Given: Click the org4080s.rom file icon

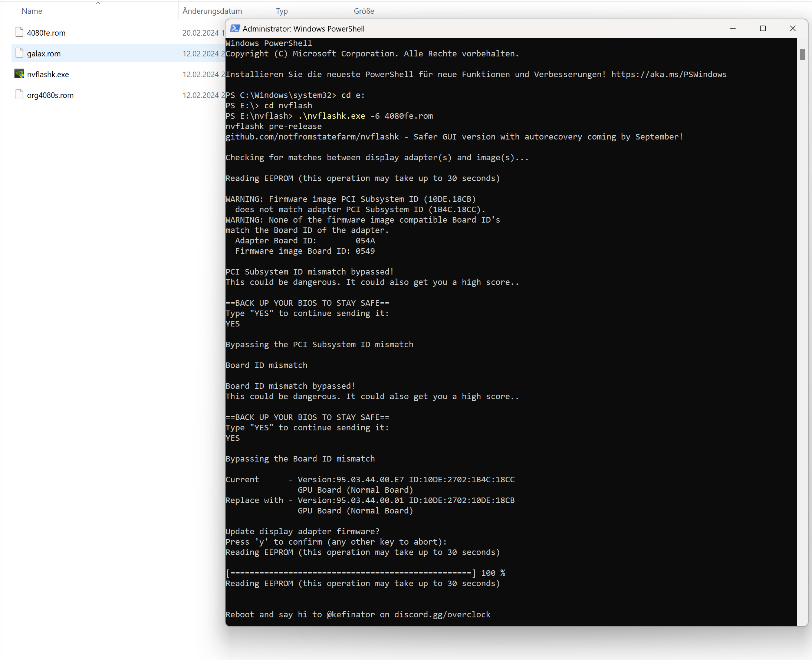Looking at the screenshot, I should pos(19,95).
